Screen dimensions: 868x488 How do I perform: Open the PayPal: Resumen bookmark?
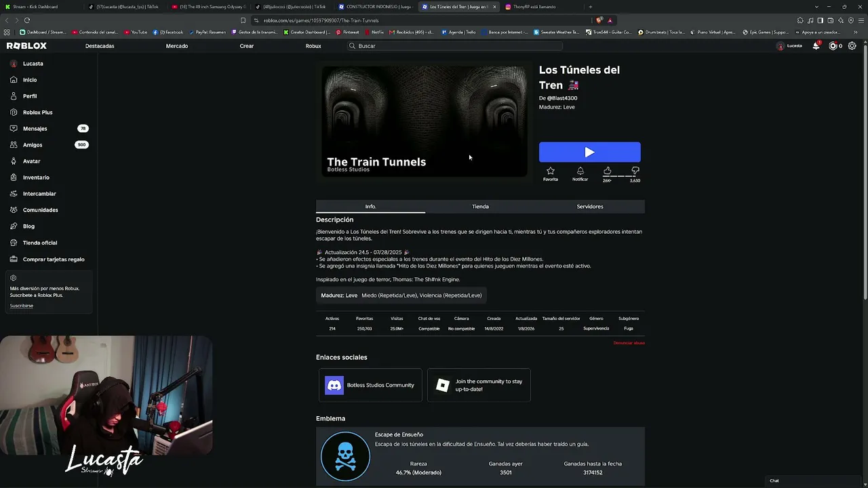(x=208, y=32)
